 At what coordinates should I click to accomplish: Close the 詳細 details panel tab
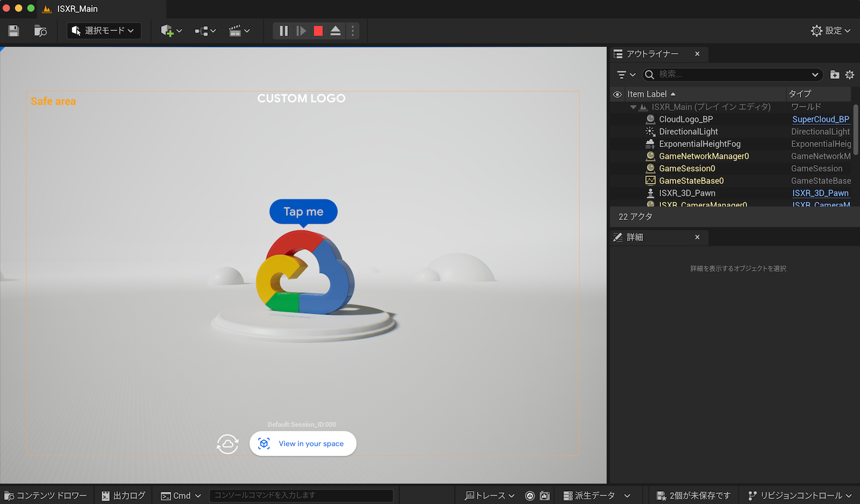(697, 237)
